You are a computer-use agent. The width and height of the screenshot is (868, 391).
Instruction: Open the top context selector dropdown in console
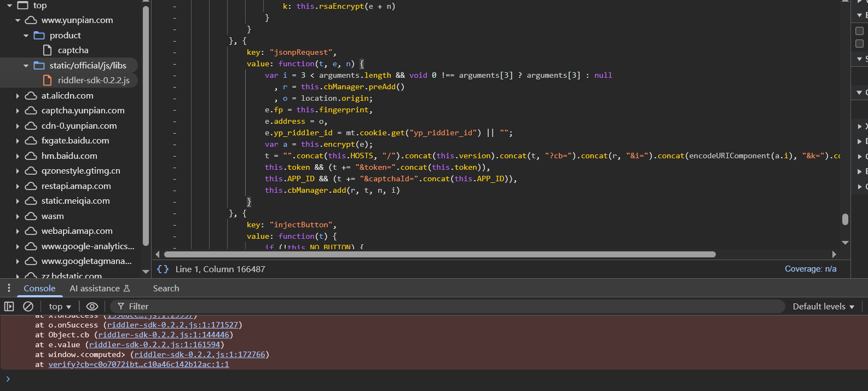click(60, 306)
